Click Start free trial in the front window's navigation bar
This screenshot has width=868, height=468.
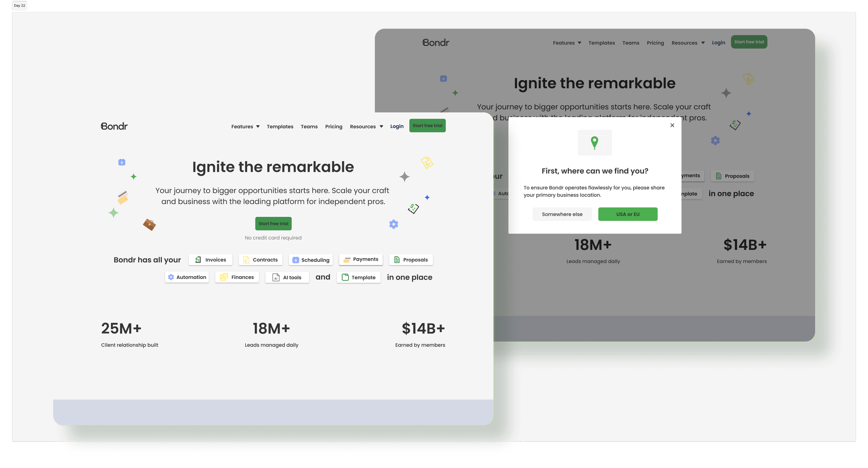pyautogui.click(x=427, y=126)
